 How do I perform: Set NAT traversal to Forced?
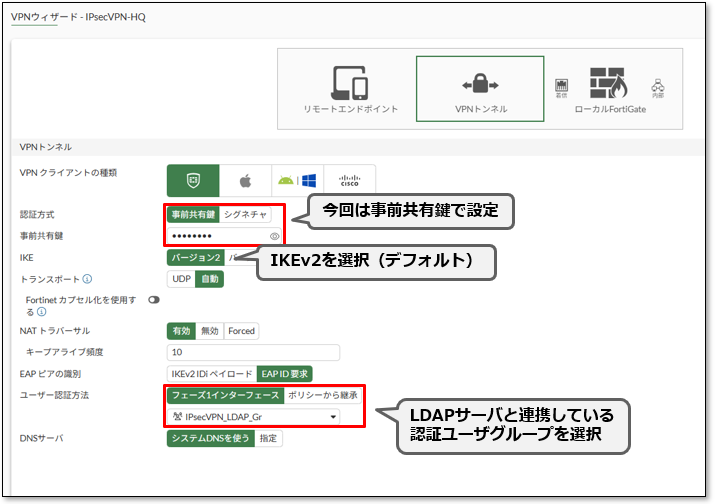[241, 331]
